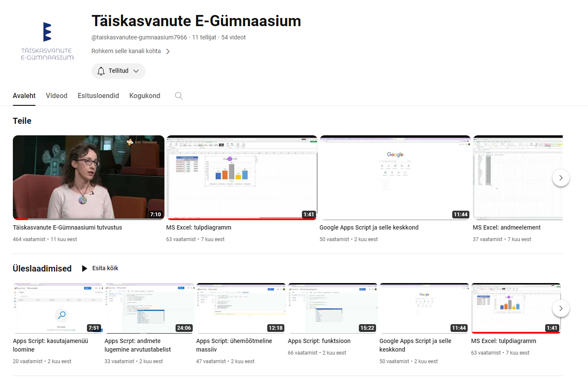Select the Avaleht tab

(24, 96)
